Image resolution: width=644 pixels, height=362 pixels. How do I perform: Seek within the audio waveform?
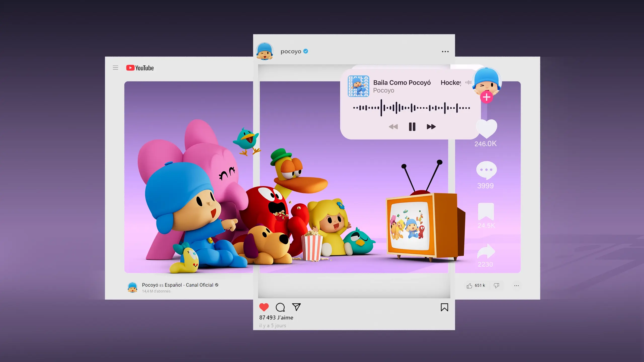point(412,108)
